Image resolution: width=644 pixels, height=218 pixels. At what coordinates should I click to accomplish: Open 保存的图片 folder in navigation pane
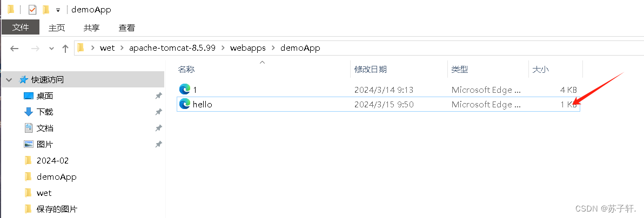pos(57,209)
